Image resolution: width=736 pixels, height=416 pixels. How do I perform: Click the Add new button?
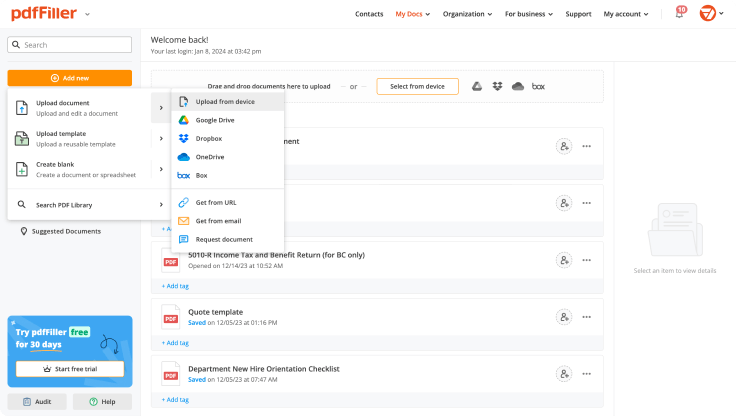tap(69, 78)
